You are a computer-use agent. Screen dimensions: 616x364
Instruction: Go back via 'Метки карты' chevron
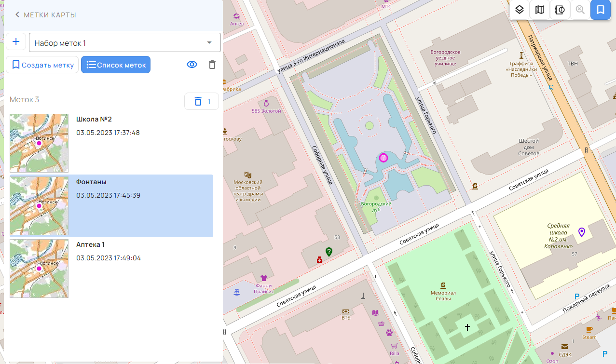[17, 15]
